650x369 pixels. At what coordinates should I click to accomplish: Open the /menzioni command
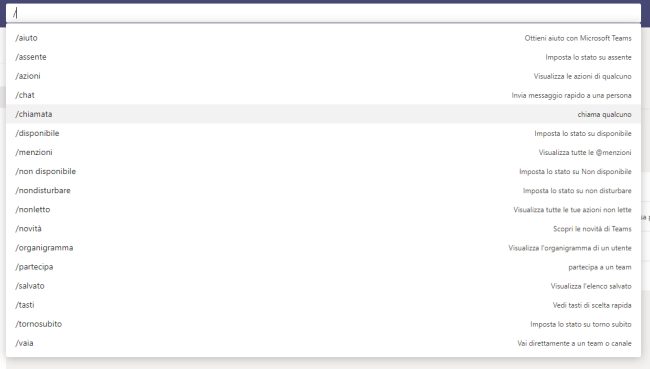[323, 152]
